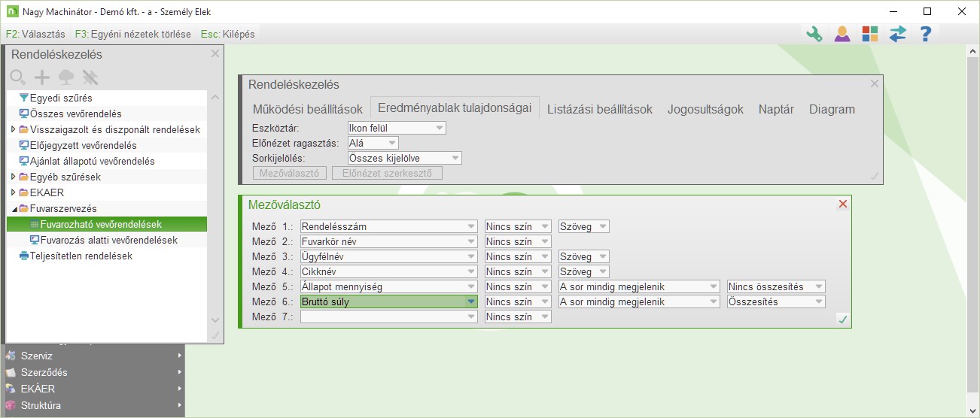Click the EKÁER module icon in bottom menu
980x418 pixels.
pos(11,389)
